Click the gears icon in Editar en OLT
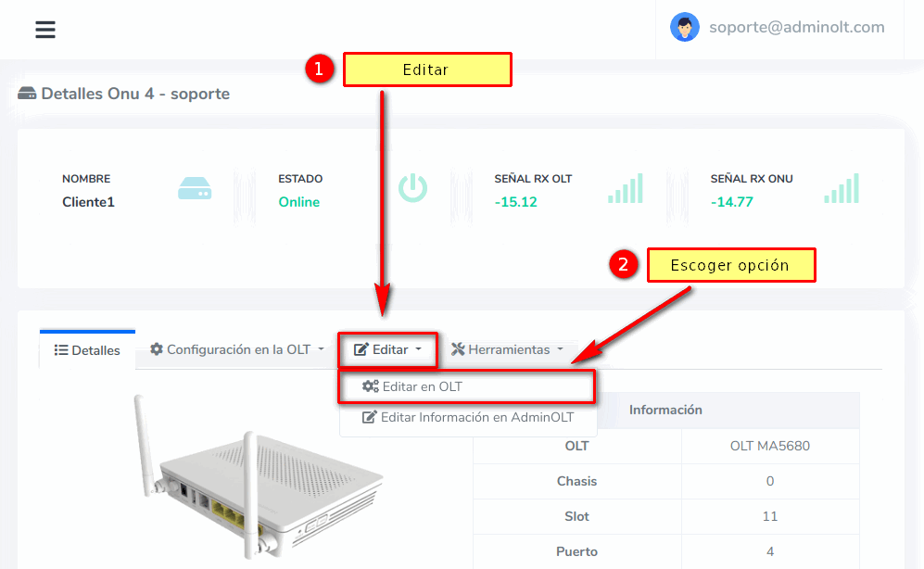This screenshot has height=569, width=924. [371, 386]
